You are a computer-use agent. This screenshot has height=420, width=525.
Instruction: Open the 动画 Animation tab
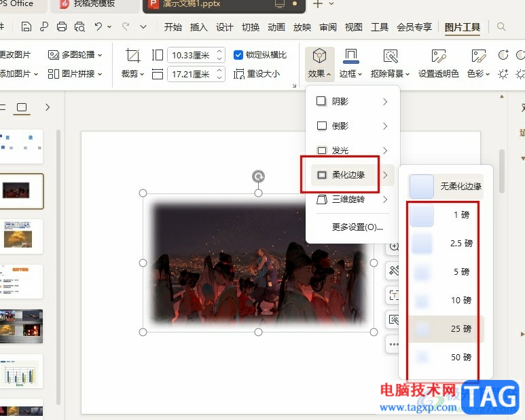pyautogui.click(x=276, y=26)
